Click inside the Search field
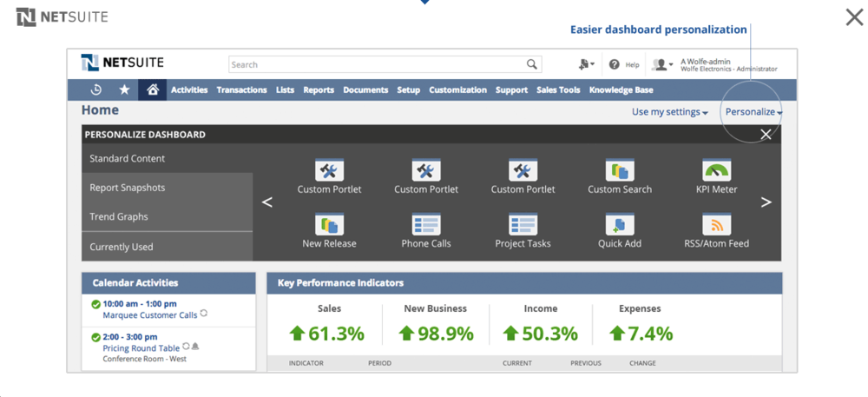 coord(373,64)
